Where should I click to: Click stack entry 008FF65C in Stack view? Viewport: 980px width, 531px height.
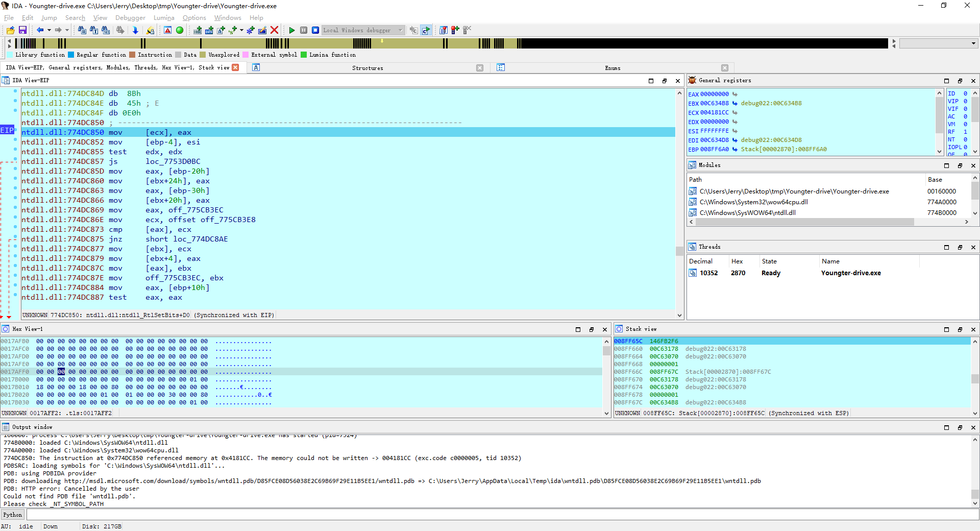pyautogui.click(x=792, y=341)
